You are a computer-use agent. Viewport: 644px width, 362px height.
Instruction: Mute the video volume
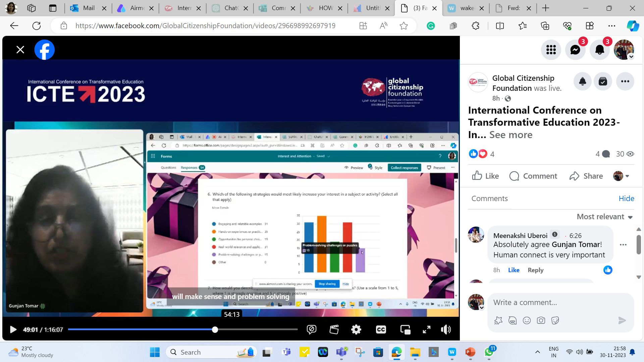tap(446, 329)
